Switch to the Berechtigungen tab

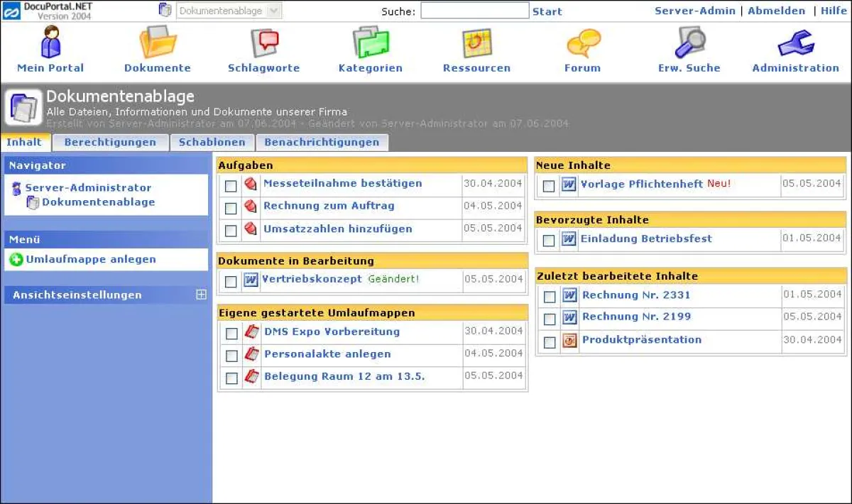click(110, 142)
